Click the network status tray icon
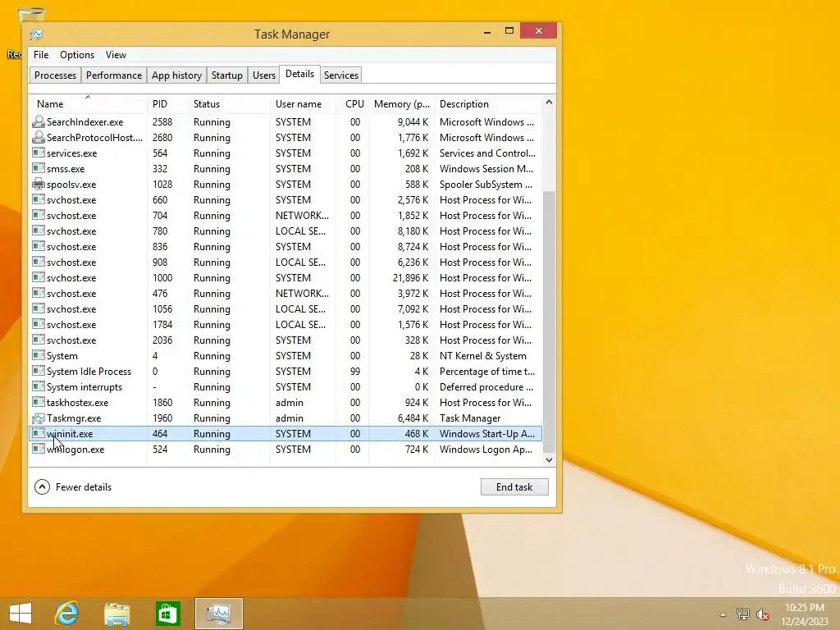The image size is (840, 630). point(742,614)
